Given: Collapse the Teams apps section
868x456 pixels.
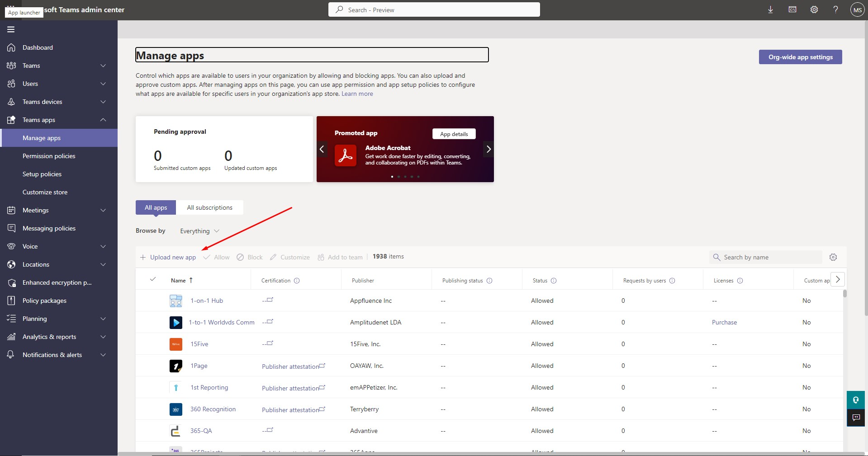Looking at the screenshot, I should pyautogui.click(x=103, y=120).
